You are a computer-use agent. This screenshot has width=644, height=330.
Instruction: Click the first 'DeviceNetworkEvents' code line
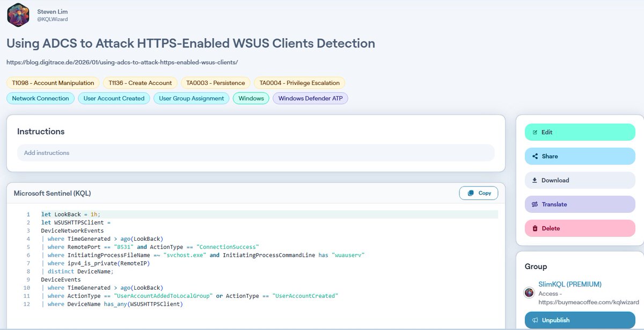[x=72, y=231]
